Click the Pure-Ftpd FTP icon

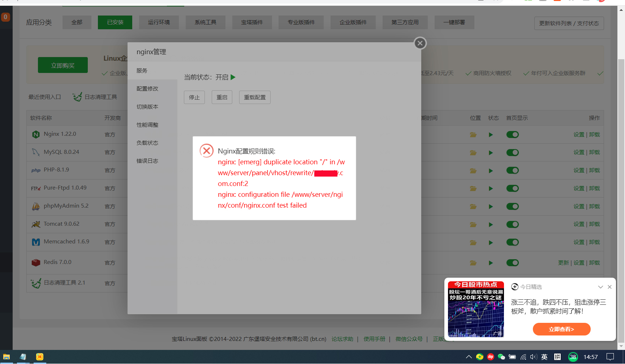pyautogui.click(x=36, y=188)
